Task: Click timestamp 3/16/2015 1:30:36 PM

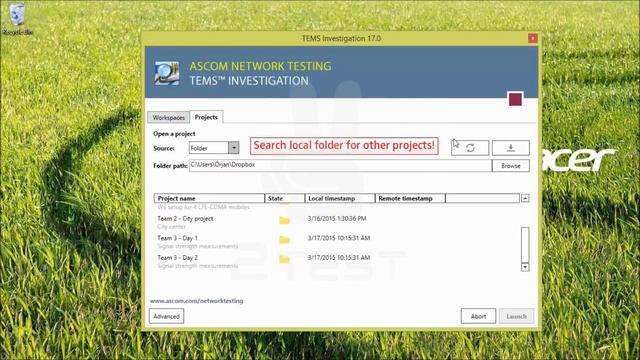Action: pos(337,219)
